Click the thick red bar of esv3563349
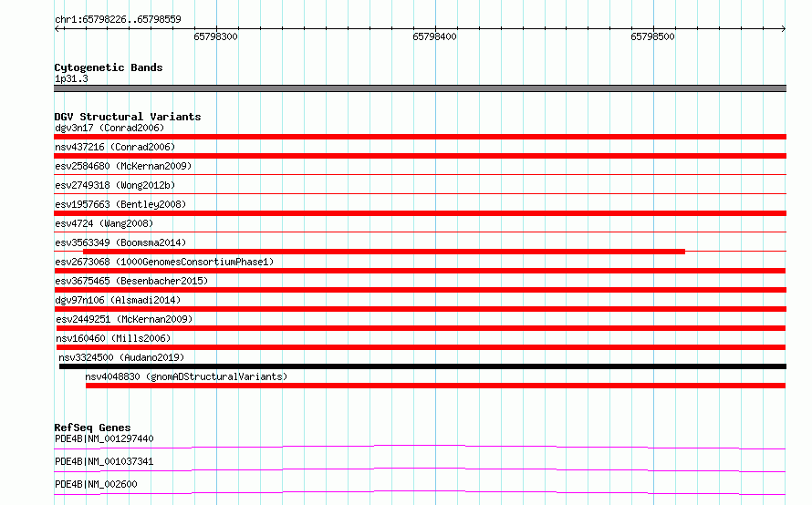Screen dimensions: 812x505 pyautogui.click(x=384, y=252)
